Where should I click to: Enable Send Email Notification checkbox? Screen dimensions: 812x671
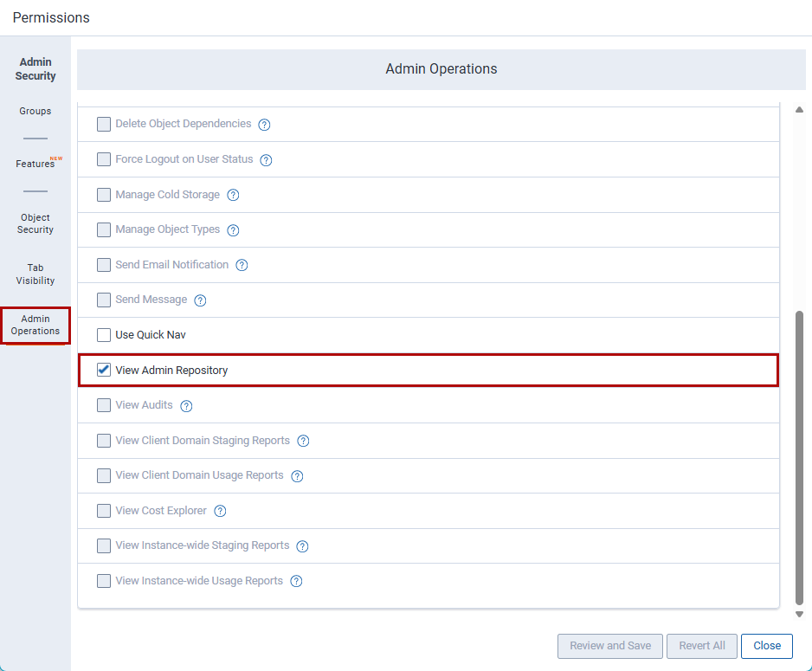104,265
